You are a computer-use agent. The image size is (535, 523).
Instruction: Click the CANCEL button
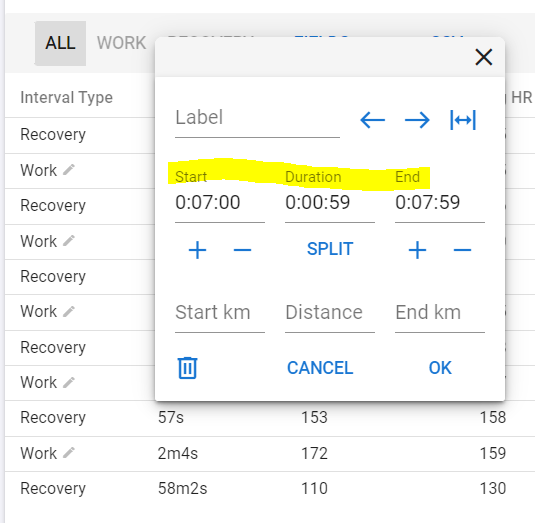click(320, 368)
